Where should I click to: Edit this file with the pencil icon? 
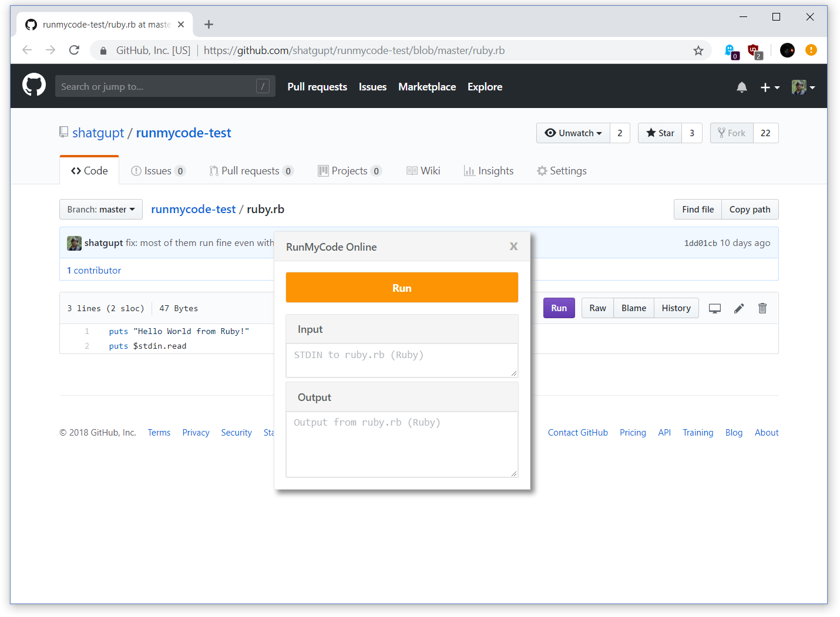coord(739,308)
